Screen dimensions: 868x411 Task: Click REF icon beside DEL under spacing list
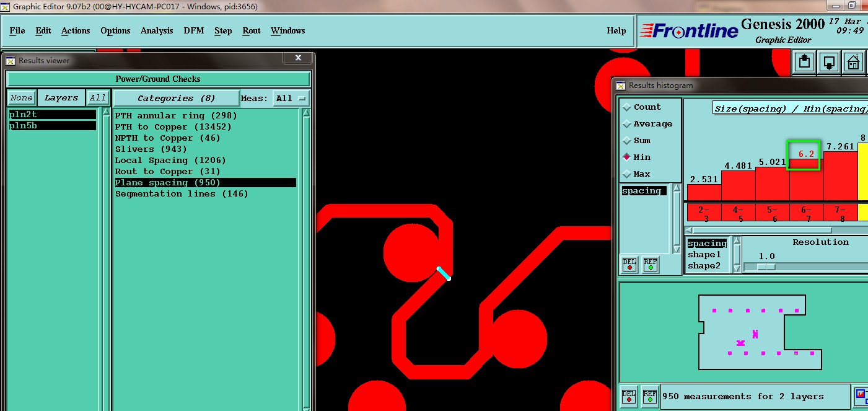click(650, 265)
